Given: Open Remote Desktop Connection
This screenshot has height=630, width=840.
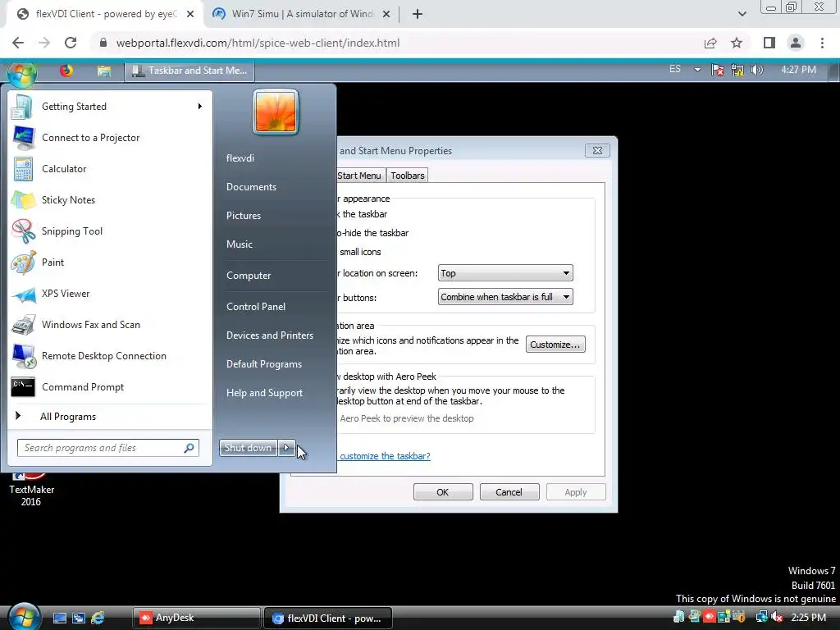Looking at the screenshot, I should point(110,356).
